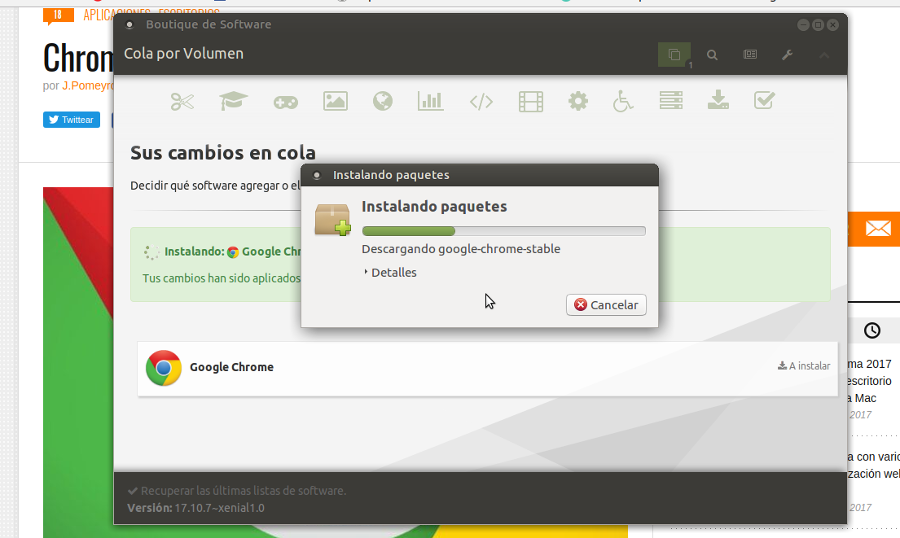Expand the Detalles section
This screenshot has height=538, width=900.
click(390, 273)
